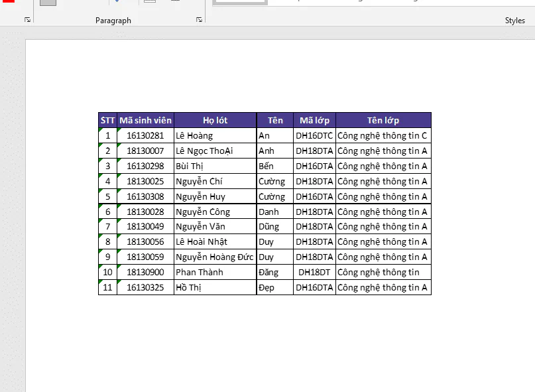535x392 pixels.
Task: Click the Công nghệ thông tin C cell
Action: point(383,135)
